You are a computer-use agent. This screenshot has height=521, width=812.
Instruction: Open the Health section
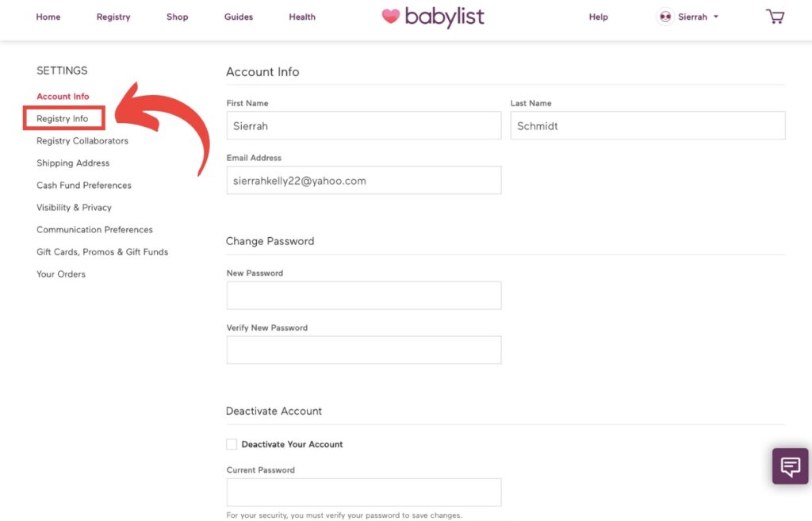click(301, 16)
